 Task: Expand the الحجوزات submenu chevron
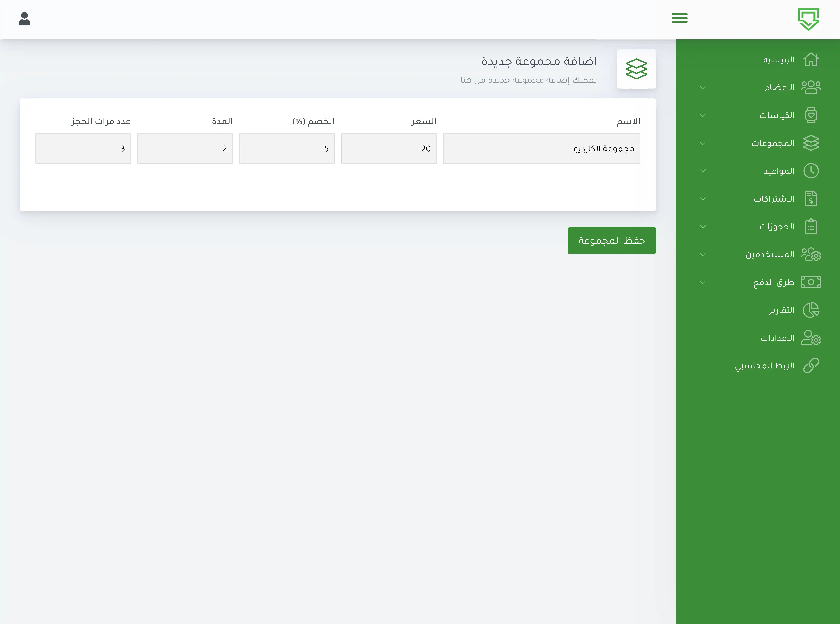coord(703,227)
